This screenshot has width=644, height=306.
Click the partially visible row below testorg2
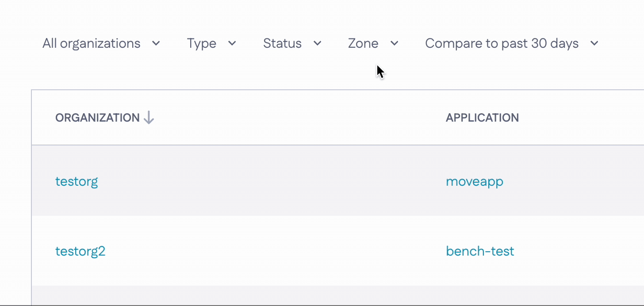click(x=338, y=295)
